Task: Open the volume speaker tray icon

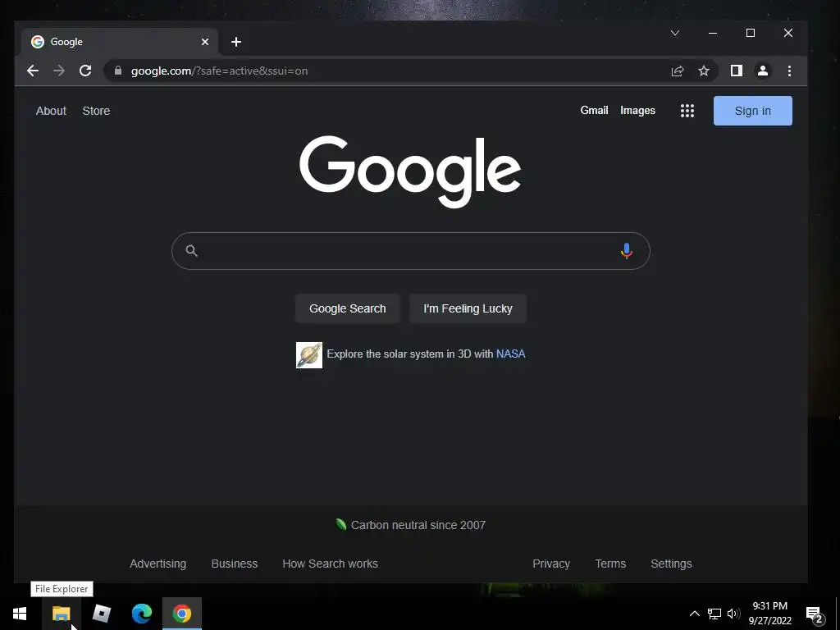Action: coord(733,614)
